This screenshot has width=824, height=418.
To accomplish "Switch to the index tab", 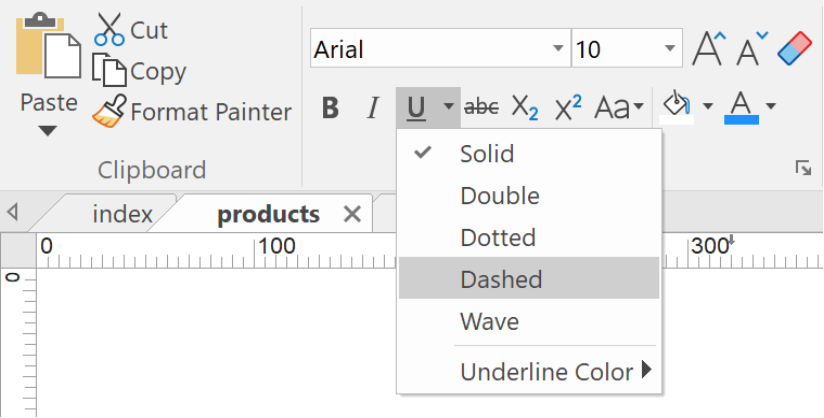I will (x=122, y=214).
